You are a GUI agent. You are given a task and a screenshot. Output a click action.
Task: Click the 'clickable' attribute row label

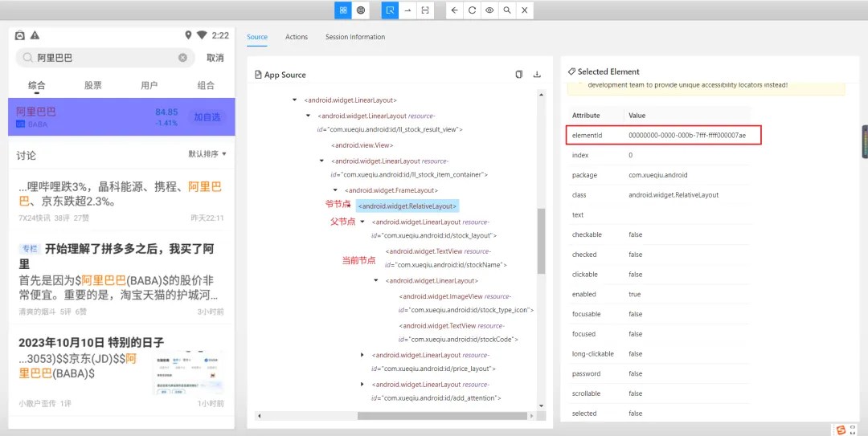[x=584, y=275]
